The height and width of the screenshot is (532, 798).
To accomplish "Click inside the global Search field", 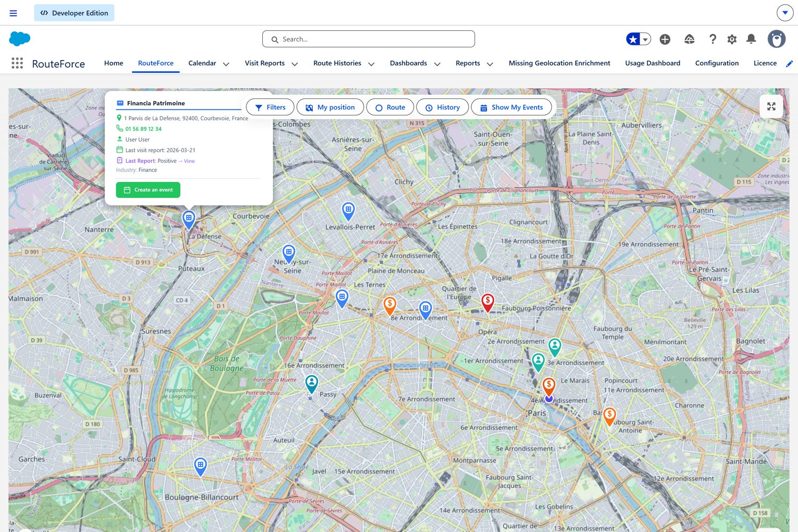I will coord(368,39).
